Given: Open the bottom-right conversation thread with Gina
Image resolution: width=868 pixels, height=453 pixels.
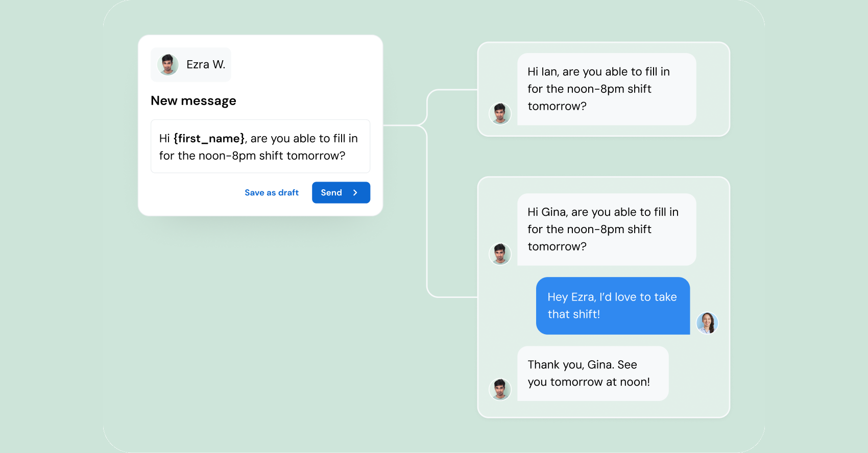Looking at the screenshot, I should click(x=604, y=297).
